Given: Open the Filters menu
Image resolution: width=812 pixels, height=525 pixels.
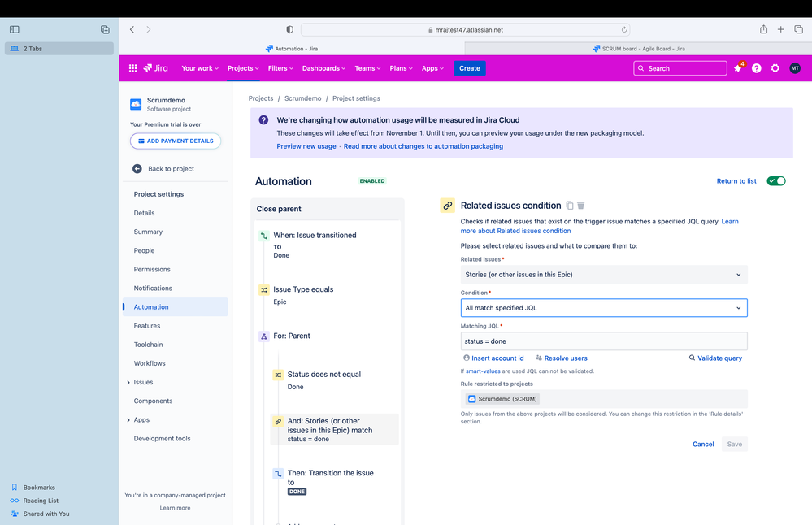Looking at the screenshot, I should coord(280,68).
